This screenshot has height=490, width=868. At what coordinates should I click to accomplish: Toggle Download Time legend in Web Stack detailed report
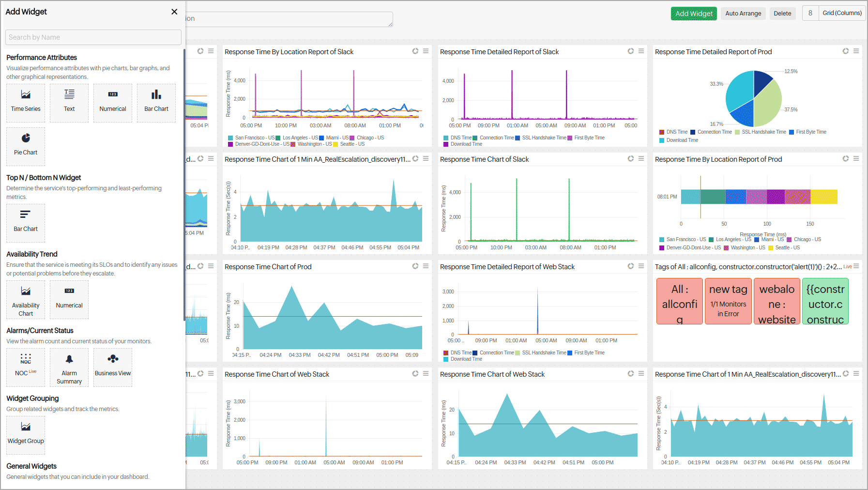[x=463, y=359]
